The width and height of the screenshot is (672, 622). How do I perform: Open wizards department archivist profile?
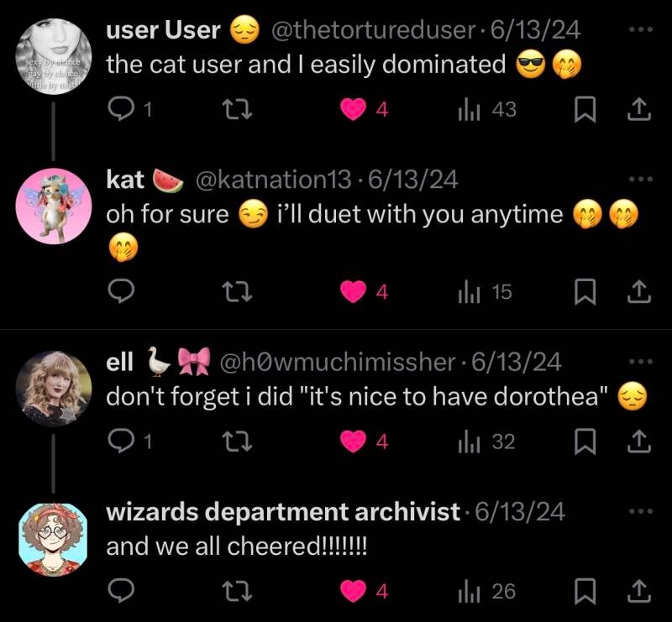[283, 511]
